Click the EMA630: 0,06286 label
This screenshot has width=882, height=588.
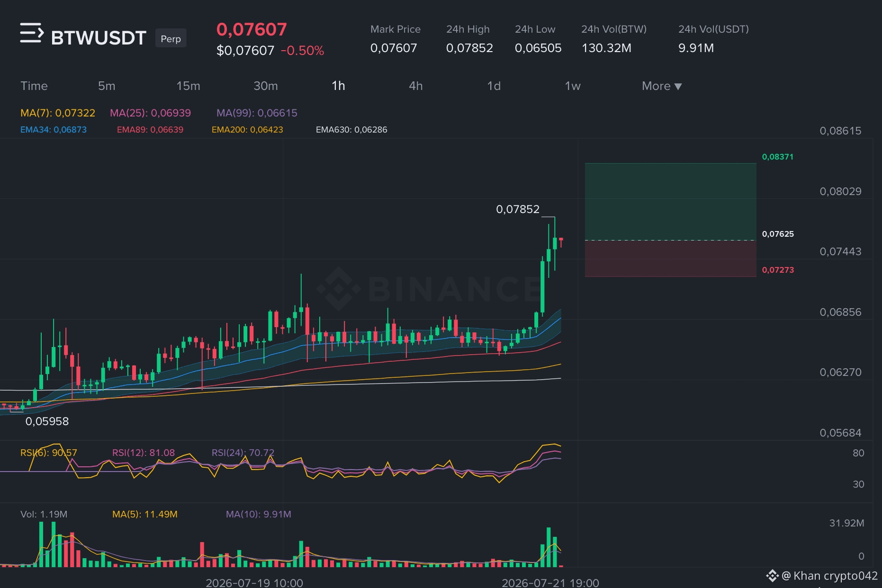point(351,130)
